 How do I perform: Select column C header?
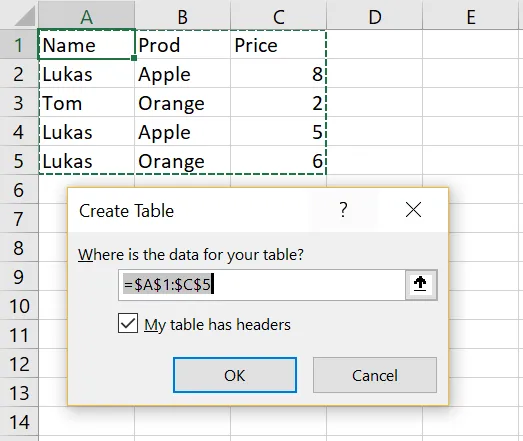[278, 15]
